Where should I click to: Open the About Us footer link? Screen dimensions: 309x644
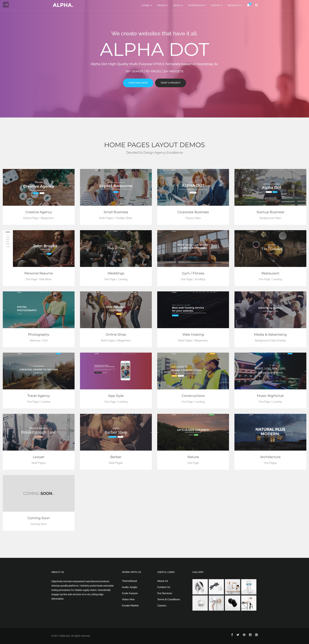(163, 581)
